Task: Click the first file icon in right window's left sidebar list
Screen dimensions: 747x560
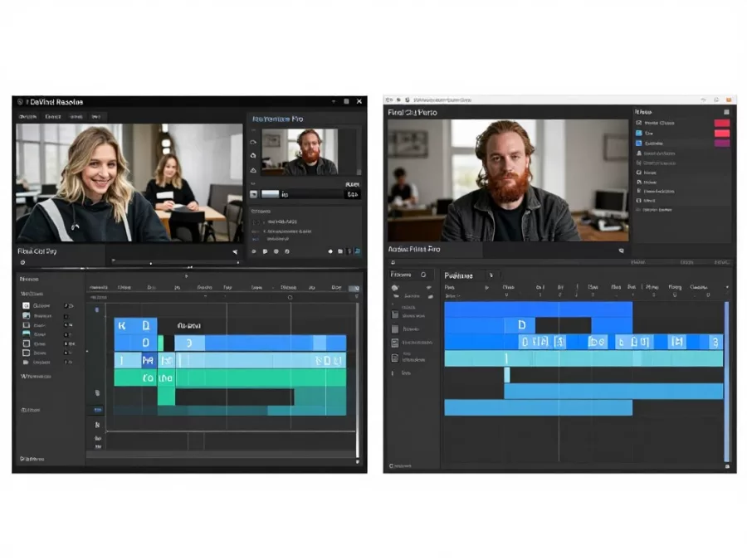Action: coord(395,314)
